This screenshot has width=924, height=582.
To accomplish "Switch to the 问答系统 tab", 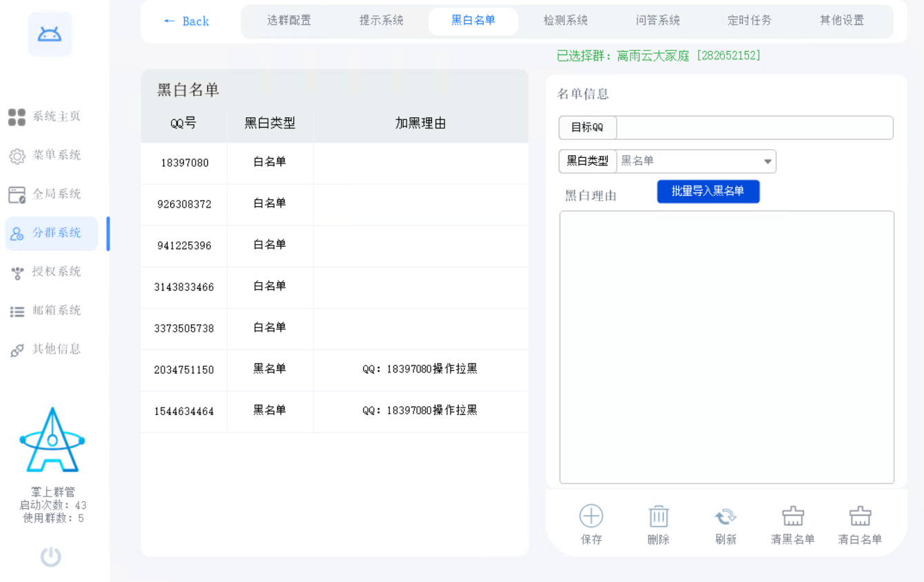I will tap(658, 21).
